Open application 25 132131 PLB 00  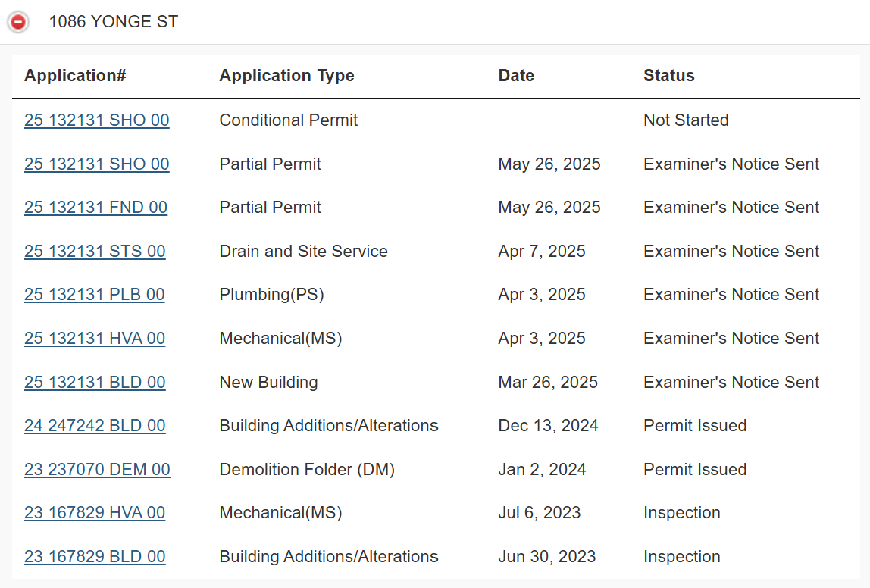pyautogui.click(x=94, y=295)
